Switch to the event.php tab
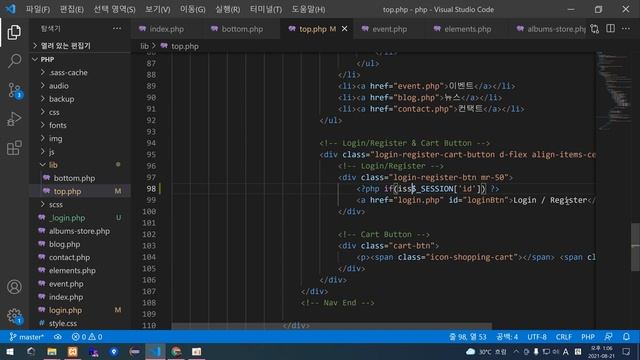The width and height of the screenshot is (640, 360). tap(389, 29)
